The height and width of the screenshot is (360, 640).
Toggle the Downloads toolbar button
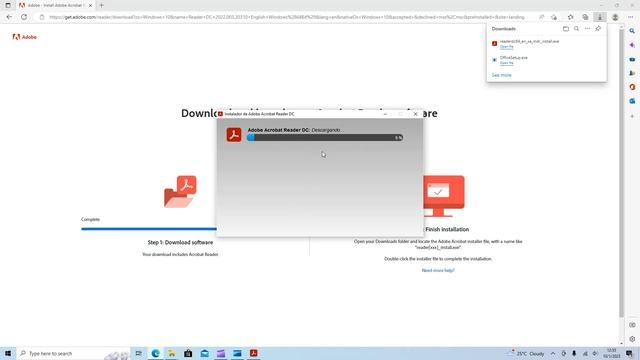pos(600,17)
